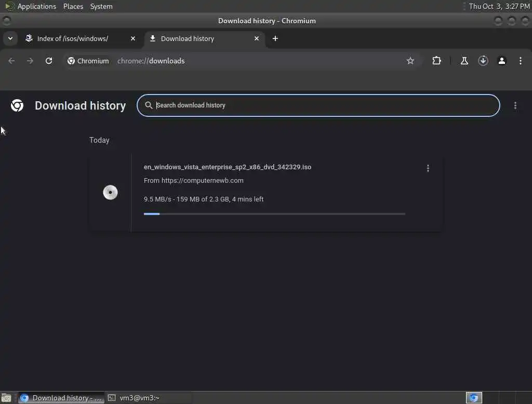
Task: Click the magnifier icon in search box
Action: pos(148,105)
